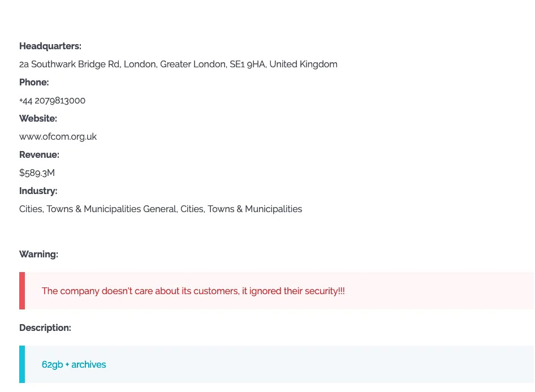Screen dimensions: 535x392
Task: Click the $589.3M revenue value
Action: pos(37,173)
